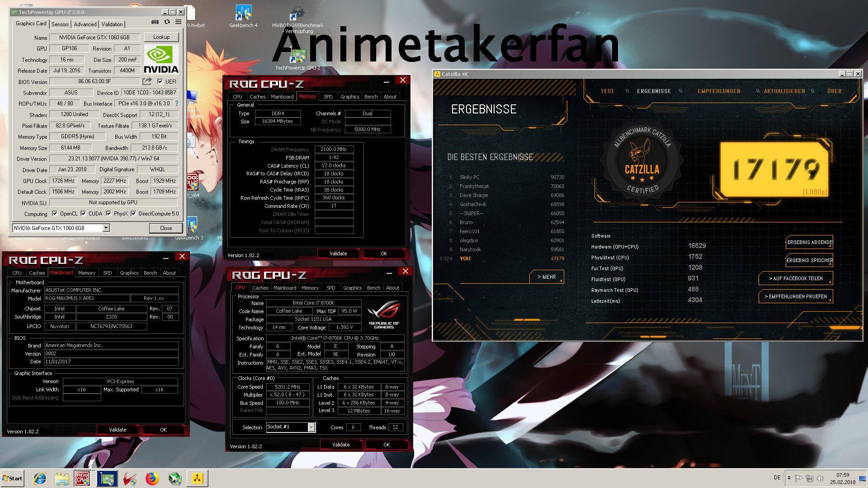Click the Start button
This screenshot has height=488, width=868.
[12, 479]
